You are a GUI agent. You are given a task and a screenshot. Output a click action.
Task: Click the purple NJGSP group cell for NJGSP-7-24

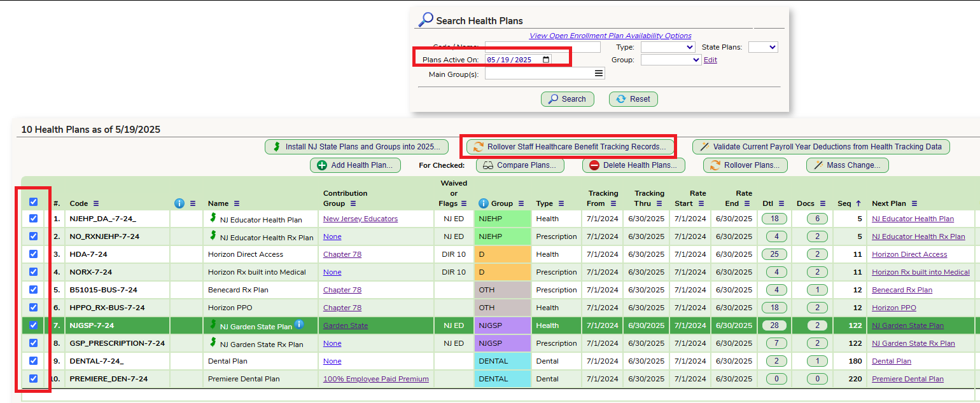point(502,325)
